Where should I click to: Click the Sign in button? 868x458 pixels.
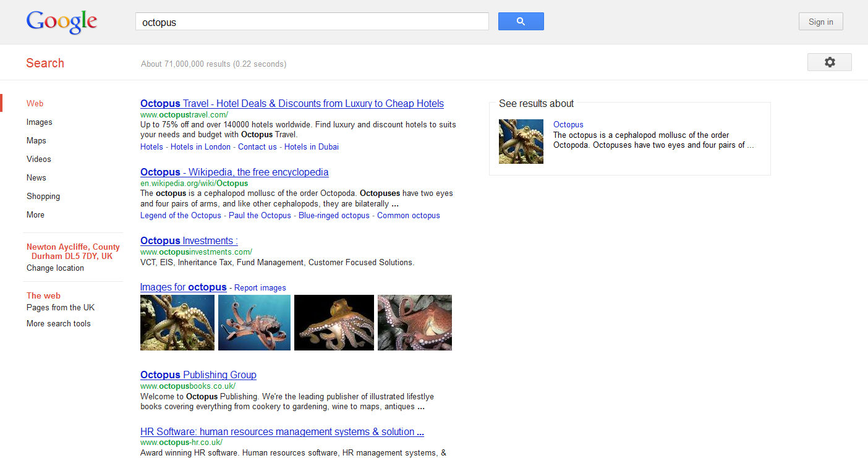click(821, 22)
